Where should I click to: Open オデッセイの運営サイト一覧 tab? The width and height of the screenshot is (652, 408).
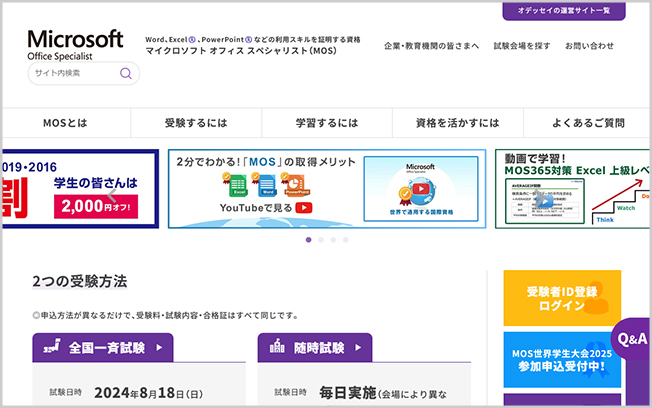click(564, 11)
